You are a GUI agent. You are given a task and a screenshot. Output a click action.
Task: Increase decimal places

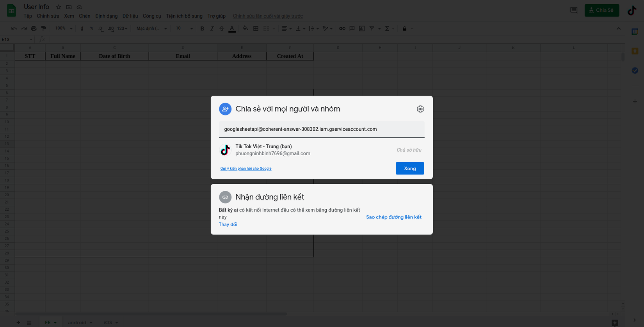click(111, 28)
